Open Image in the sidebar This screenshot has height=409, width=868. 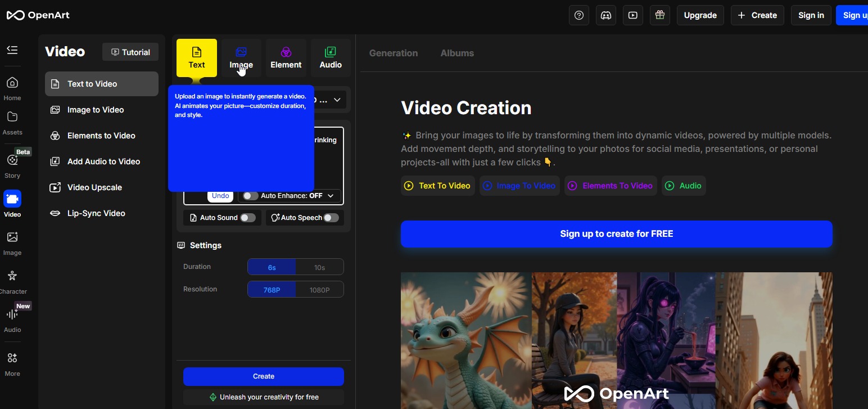point(12,243)
